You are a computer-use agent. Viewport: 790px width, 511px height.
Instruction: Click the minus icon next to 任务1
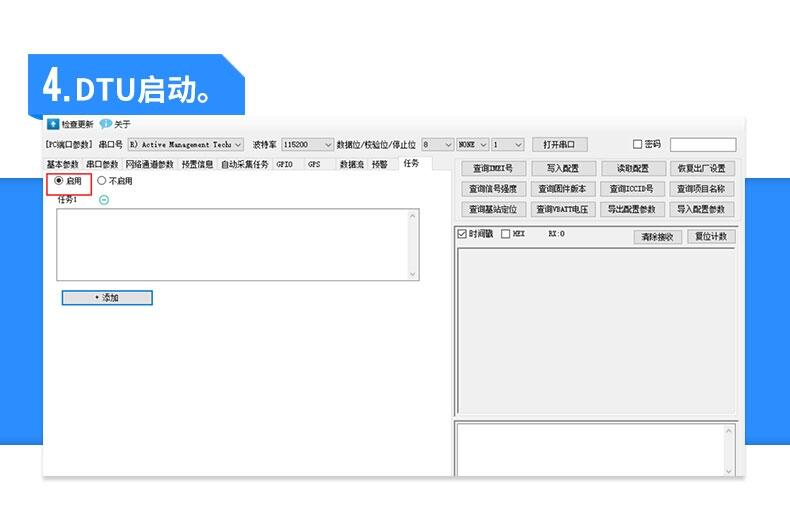pyautogui.click(x=104, y=199)
